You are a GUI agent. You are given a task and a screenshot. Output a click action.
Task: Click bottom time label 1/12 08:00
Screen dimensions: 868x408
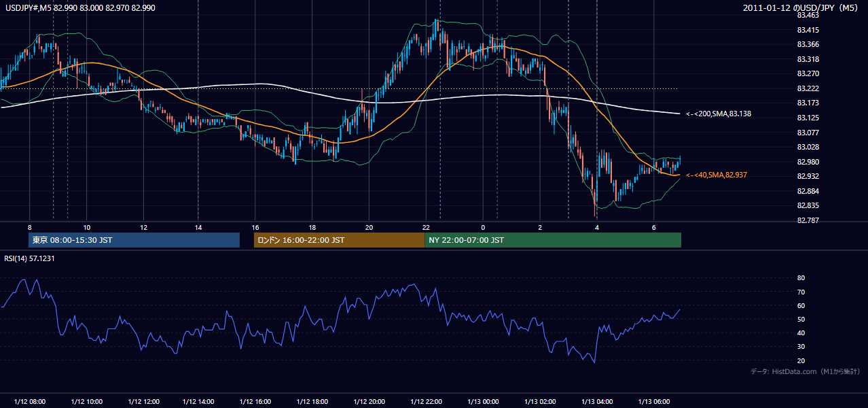[29, 402]
